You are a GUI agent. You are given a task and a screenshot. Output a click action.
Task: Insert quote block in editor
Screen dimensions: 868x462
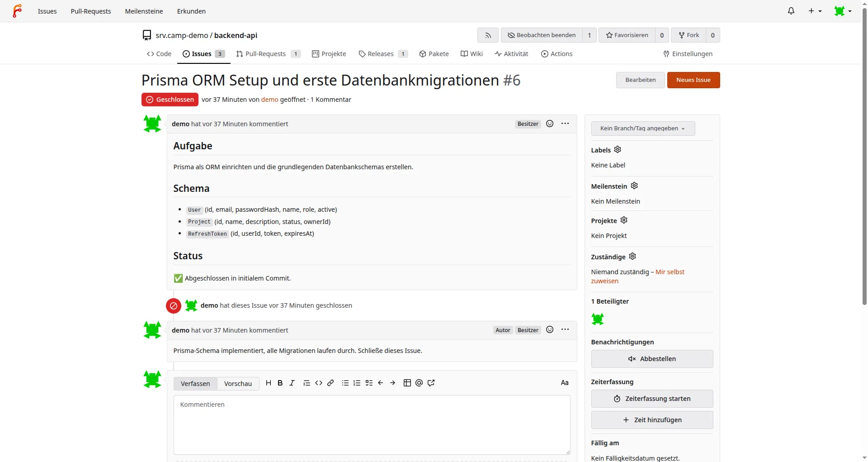pyautogui.click(x=307, y=383)
